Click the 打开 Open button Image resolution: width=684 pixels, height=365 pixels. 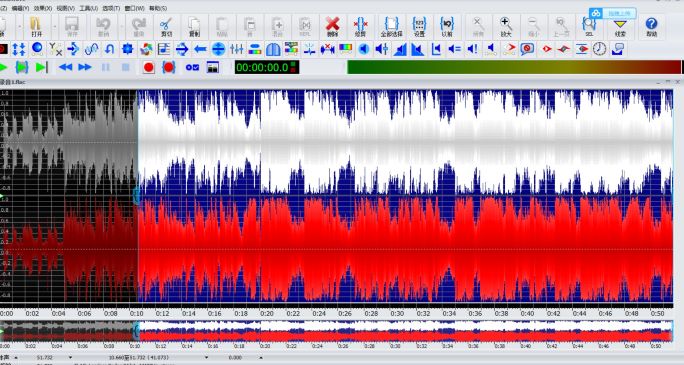[37, 27]
